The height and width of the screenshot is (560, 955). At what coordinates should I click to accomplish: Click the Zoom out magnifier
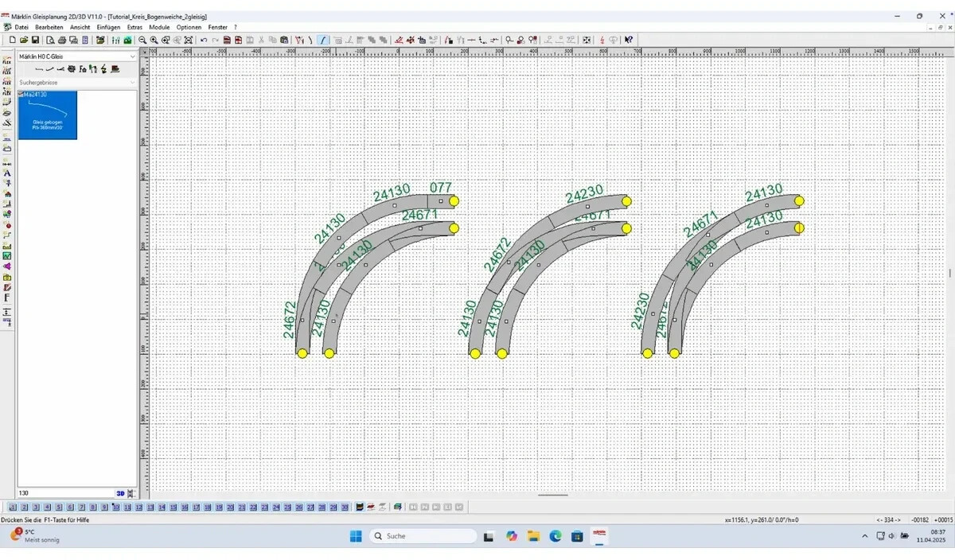(x=142, y=40)
